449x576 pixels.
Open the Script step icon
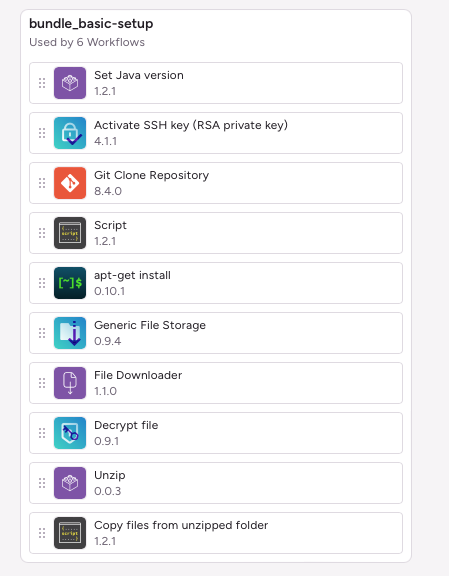pyautogui.click(x=70, y=233)
